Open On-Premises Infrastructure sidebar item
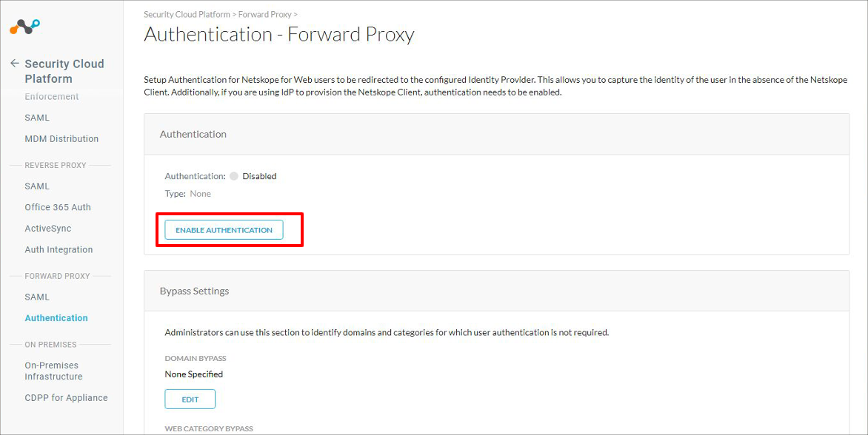The height and width of the screenshot is (435, 868). pos(54,371)
